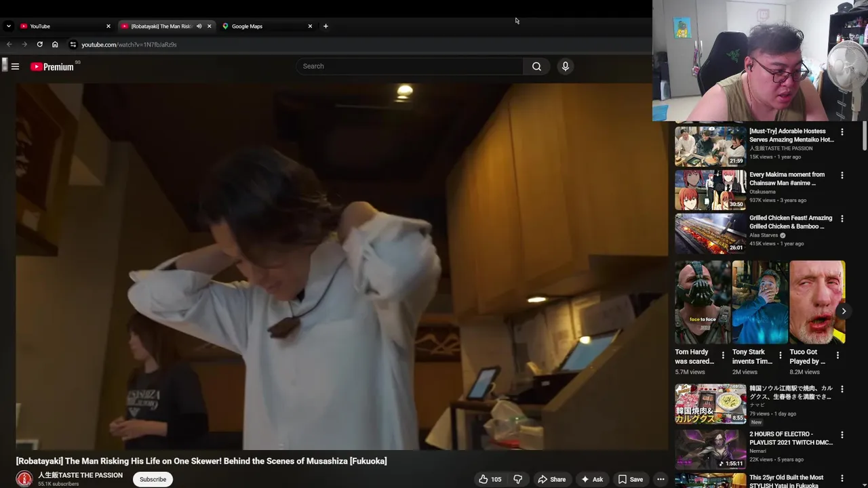Open options for Tuco Got Played Short
Image resolution: width=868 pixels, height=488 pixels.
pos(837,355)
